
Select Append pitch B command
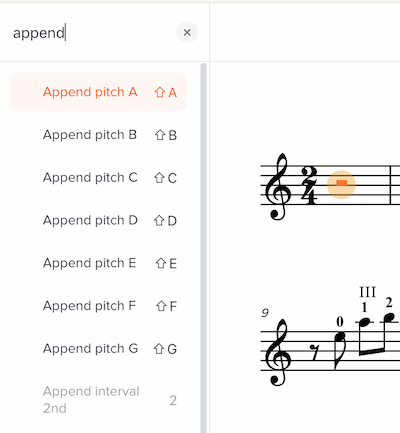click(x=99, y=135)
